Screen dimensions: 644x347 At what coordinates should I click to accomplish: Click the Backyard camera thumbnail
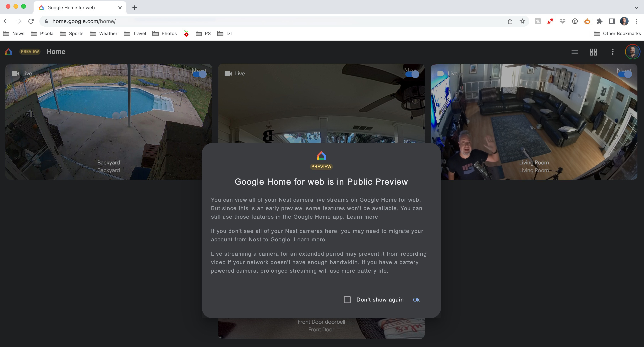(109, 121)
